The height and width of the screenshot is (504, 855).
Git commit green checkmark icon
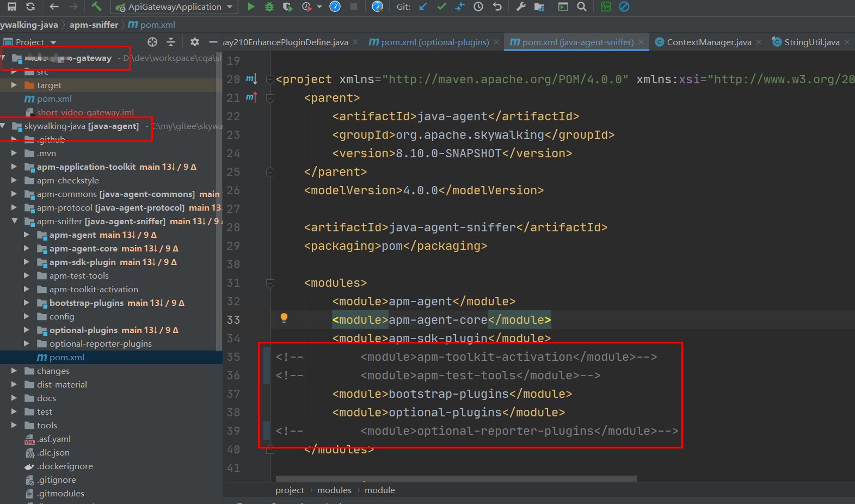pyautogui.click(x=441, y=7)
